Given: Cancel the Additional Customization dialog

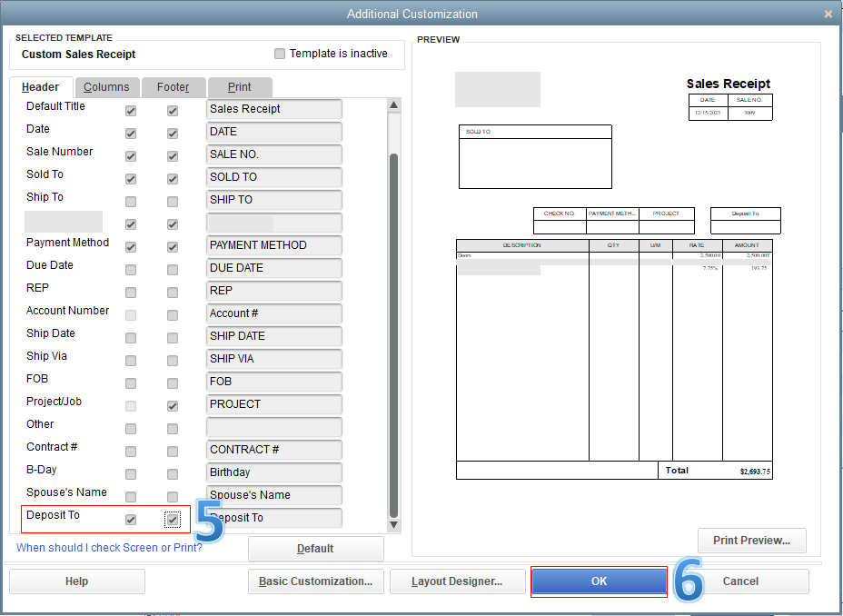Looking at the screenshot, I should point(740,581).
